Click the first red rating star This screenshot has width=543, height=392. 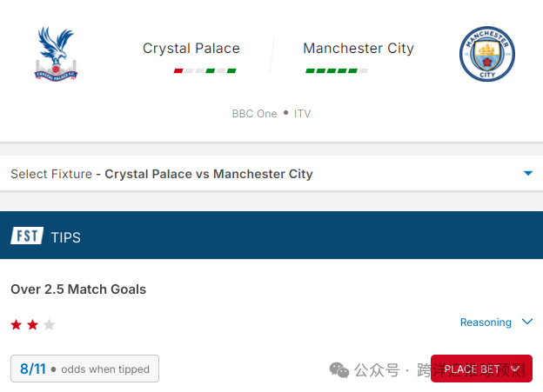click(x=17, y=325)
